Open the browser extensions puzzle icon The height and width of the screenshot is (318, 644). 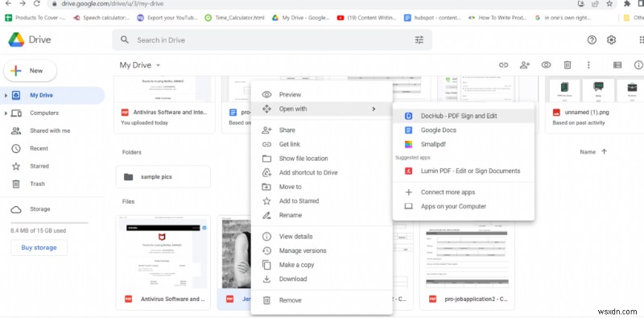tap(627, 3)
